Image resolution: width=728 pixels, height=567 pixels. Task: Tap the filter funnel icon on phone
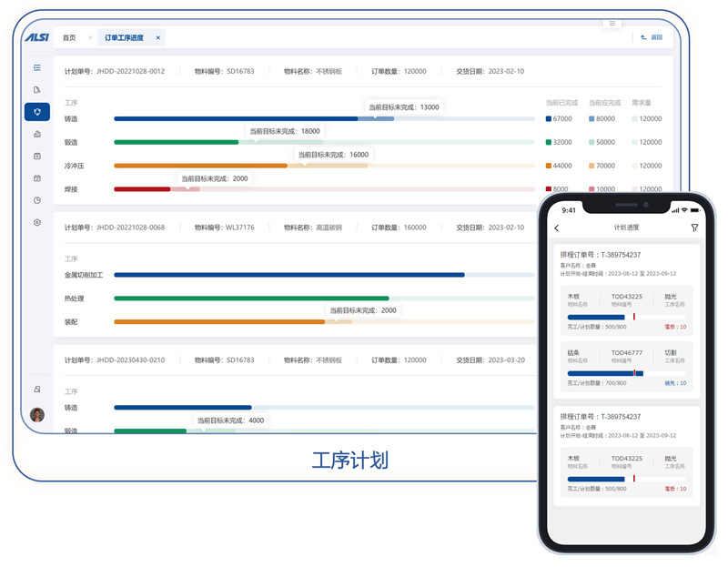coord(694,228)
